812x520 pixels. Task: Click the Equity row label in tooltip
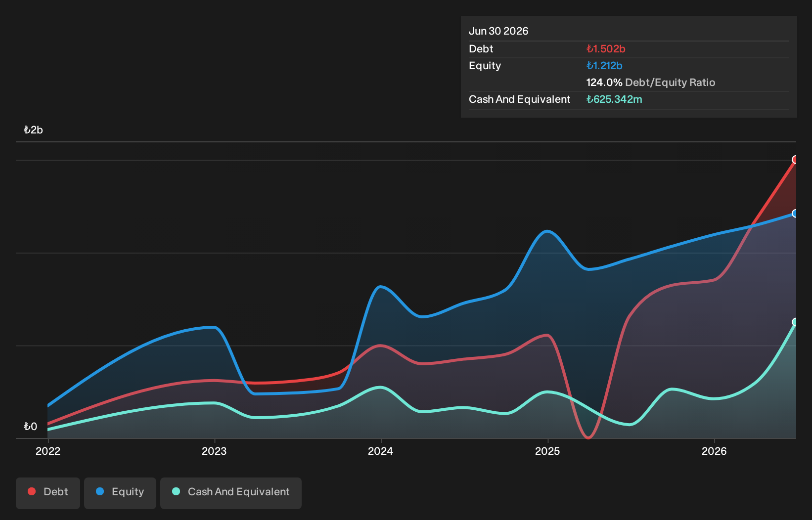pyautogui.click(x=485, y=66)
